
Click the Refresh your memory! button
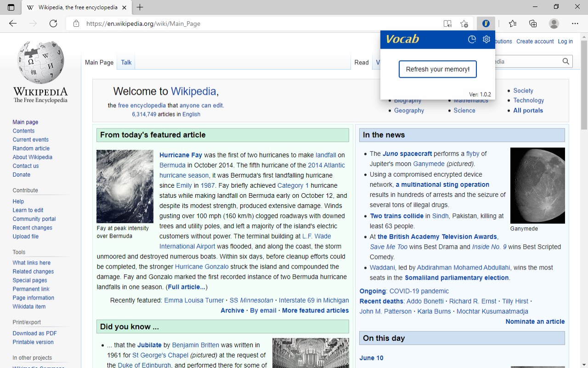coord(437,69)
